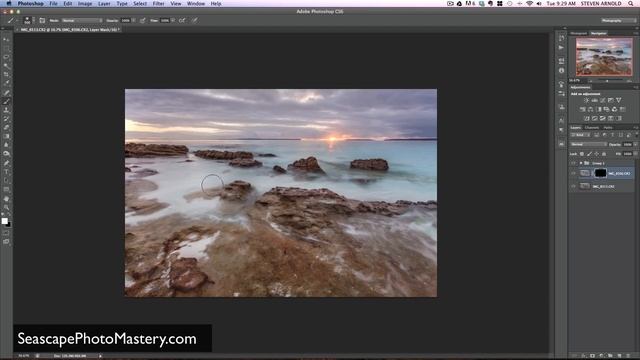Image resolution: width=640 pixels, height=360 pixels.
Task: Toggle the brush panel icon in options bar
Action: point(42,20)
